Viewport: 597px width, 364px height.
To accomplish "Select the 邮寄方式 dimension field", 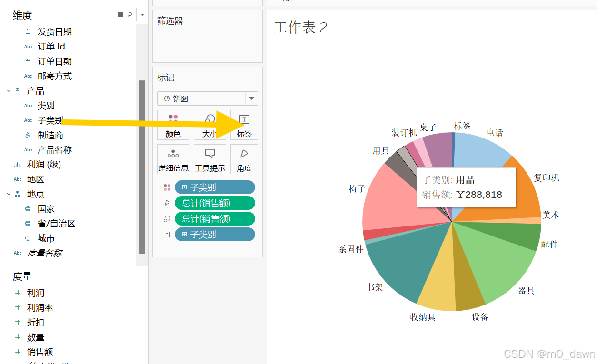I will point(55,76).
